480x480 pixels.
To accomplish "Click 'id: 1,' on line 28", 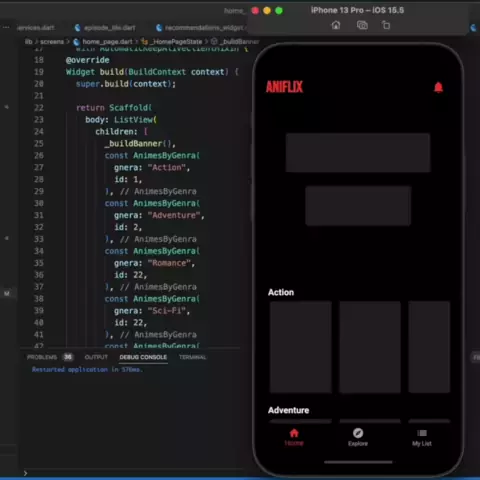I will click(128, 179).
